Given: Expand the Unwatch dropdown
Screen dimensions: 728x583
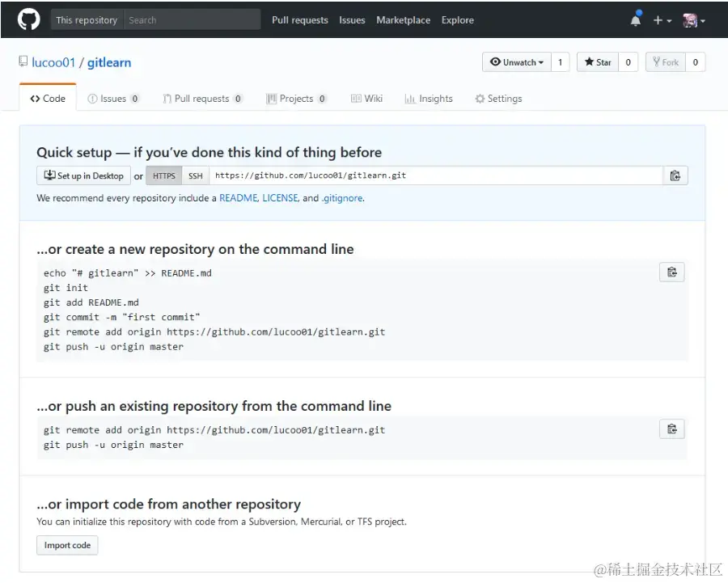Looking at the screenshot, I should pos(517,62).
